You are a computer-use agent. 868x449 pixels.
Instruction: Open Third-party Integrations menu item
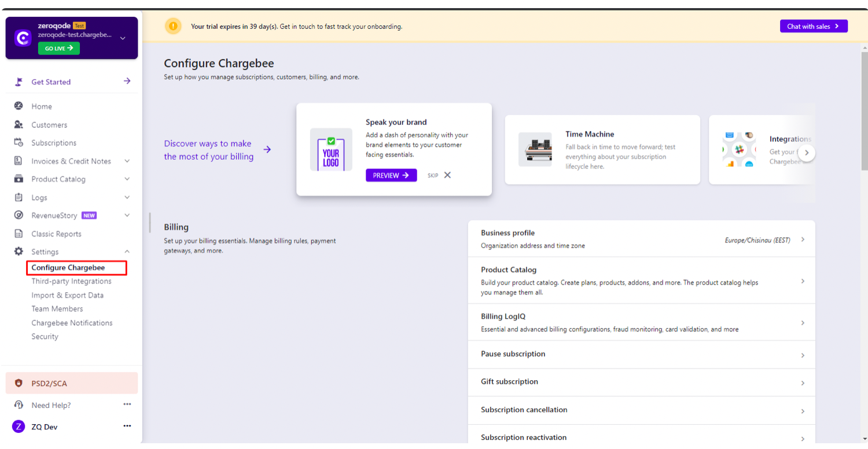tap(71, 281)
